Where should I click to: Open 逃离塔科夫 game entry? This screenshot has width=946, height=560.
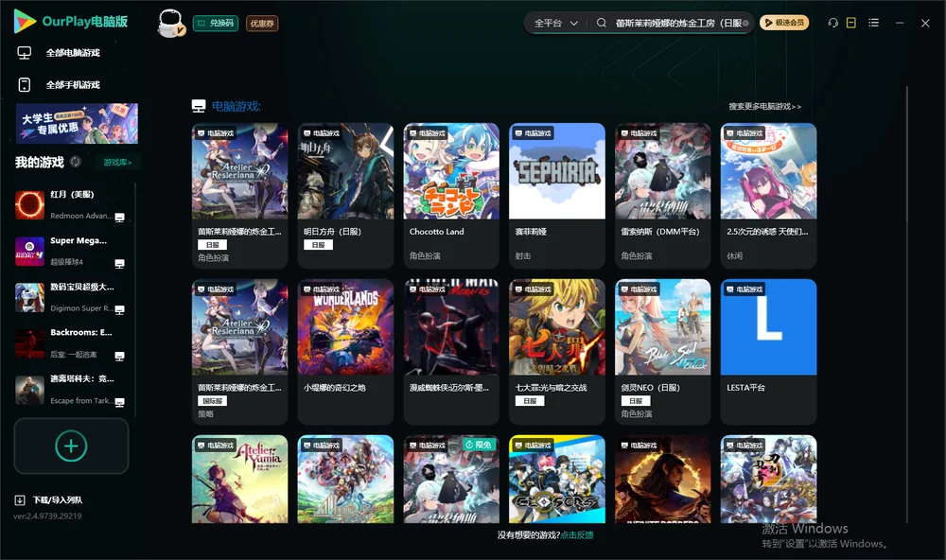pyautogui.click(x=71, y=390)
